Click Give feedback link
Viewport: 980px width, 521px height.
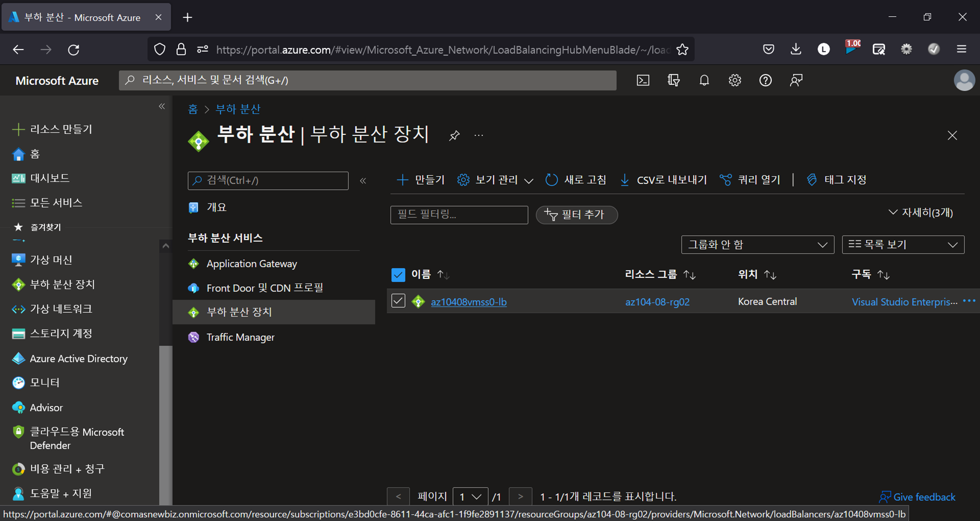[917, 497]
